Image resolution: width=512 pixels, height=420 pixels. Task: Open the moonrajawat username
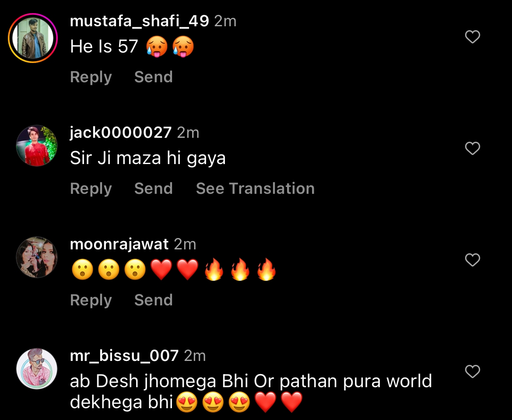119,245
